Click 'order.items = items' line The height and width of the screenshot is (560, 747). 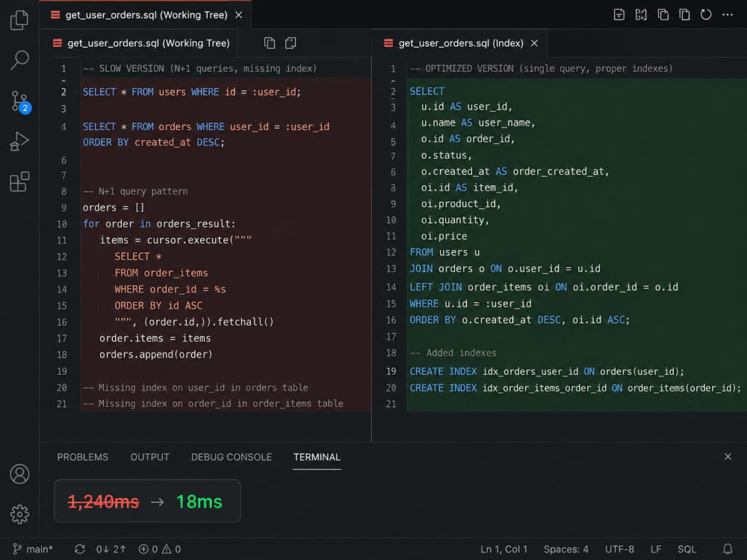point(155,338)
